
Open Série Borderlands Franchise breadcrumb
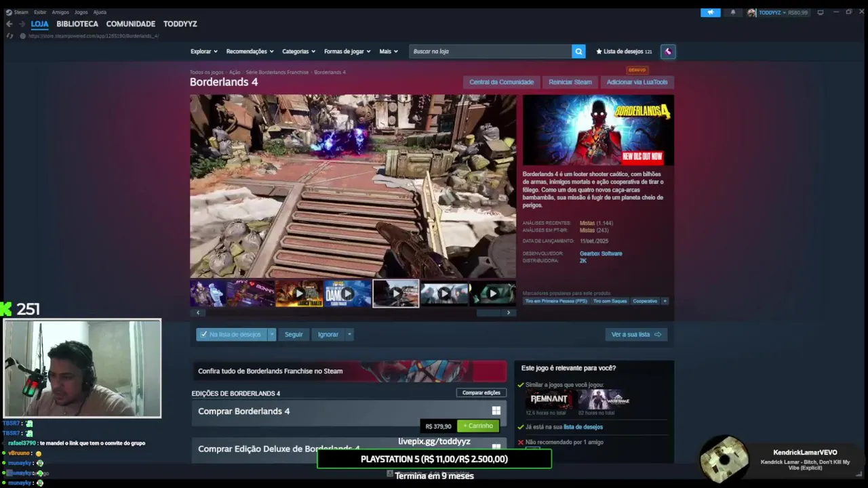277,72
